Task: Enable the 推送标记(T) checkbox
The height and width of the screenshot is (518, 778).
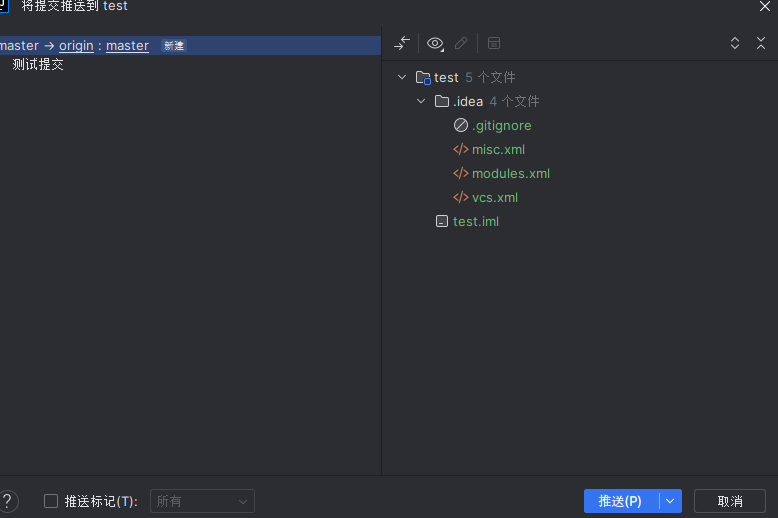Action: (x=51, y=501)
